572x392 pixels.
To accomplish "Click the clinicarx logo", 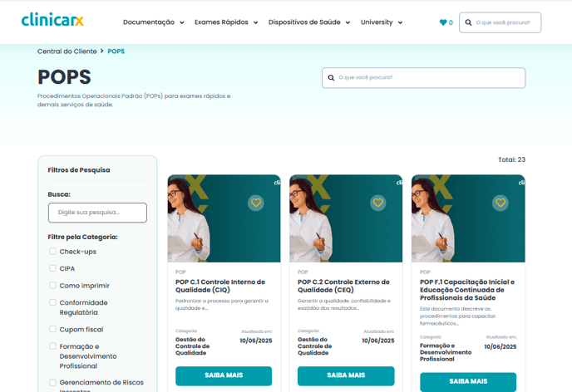I will [x=52, y=20].
